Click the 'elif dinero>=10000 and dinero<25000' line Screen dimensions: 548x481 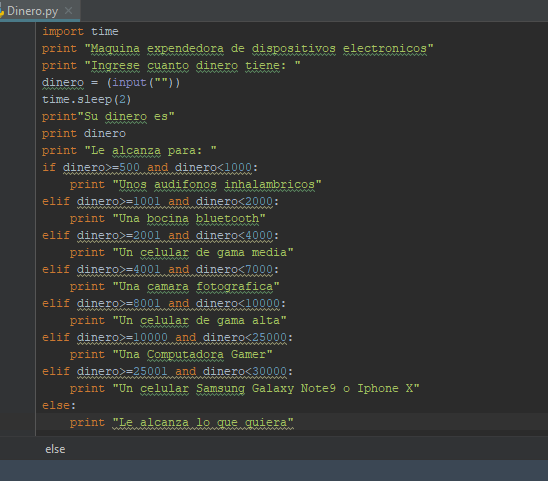[x=167, y=338]
